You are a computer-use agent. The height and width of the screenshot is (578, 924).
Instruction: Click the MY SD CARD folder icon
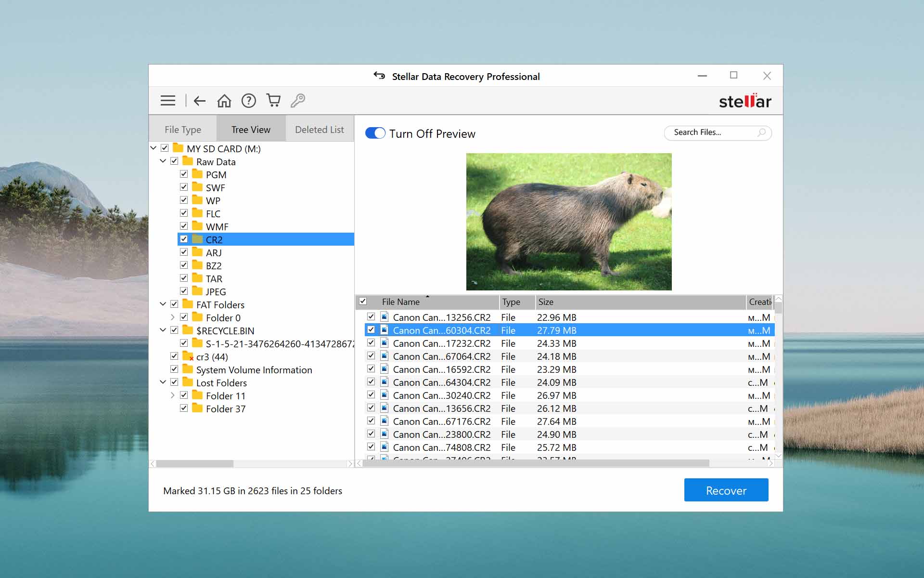[178, 148]
